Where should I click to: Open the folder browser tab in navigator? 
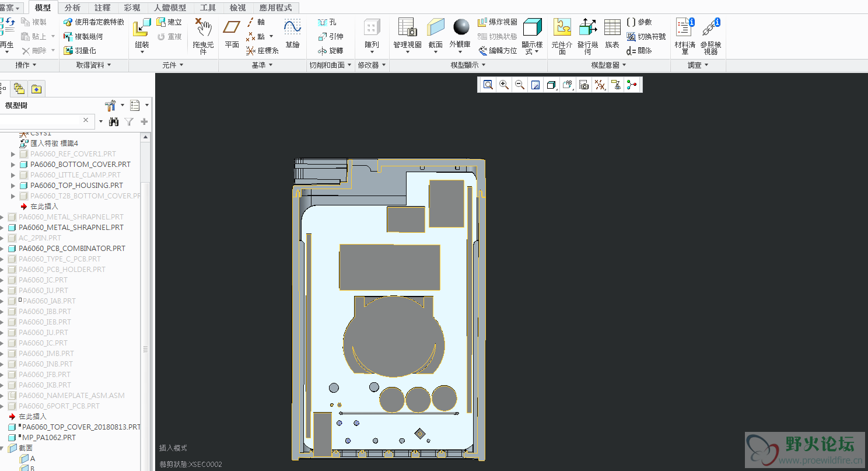19,89
